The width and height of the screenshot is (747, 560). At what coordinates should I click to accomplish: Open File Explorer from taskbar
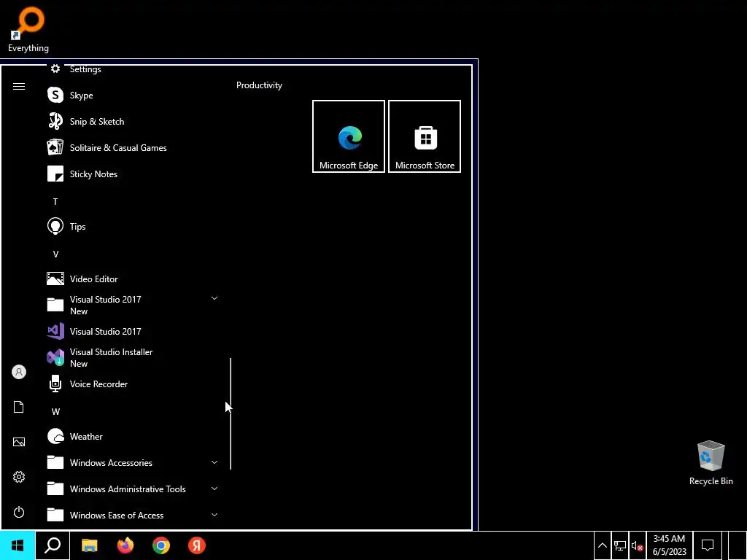point(89,545)
